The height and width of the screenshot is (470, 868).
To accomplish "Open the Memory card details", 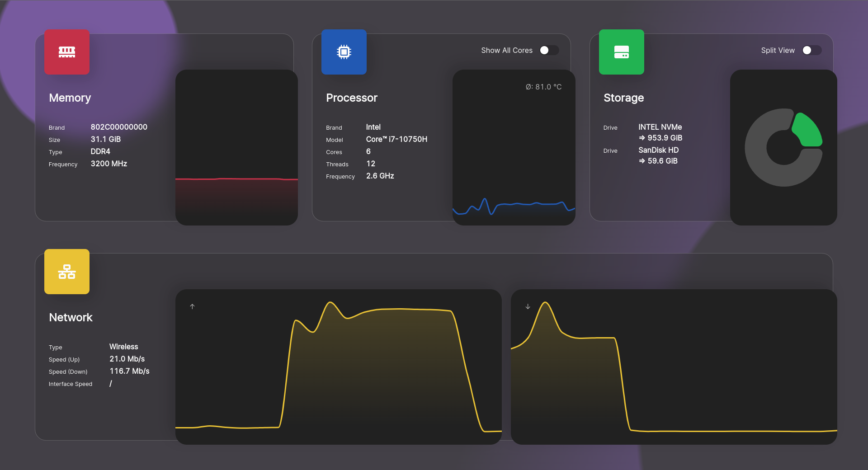I will [x=70, y=98].
